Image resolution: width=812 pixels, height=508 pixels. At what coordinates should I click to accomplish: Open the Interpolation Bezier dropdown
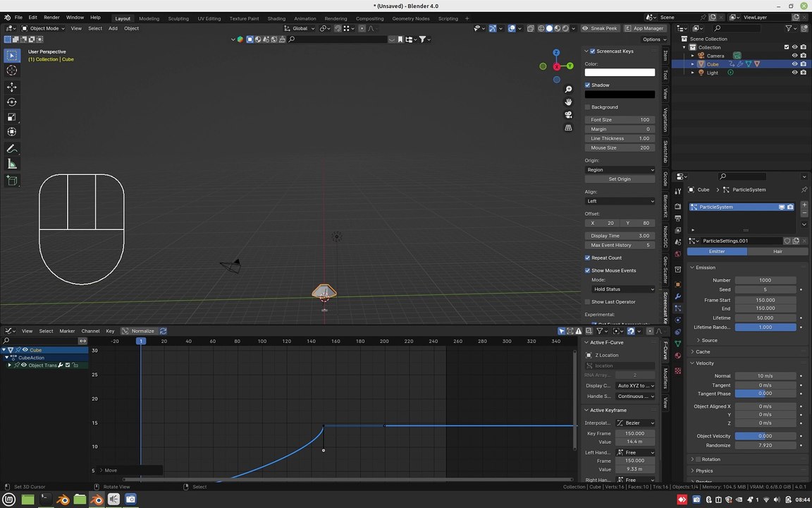[635, 423]
